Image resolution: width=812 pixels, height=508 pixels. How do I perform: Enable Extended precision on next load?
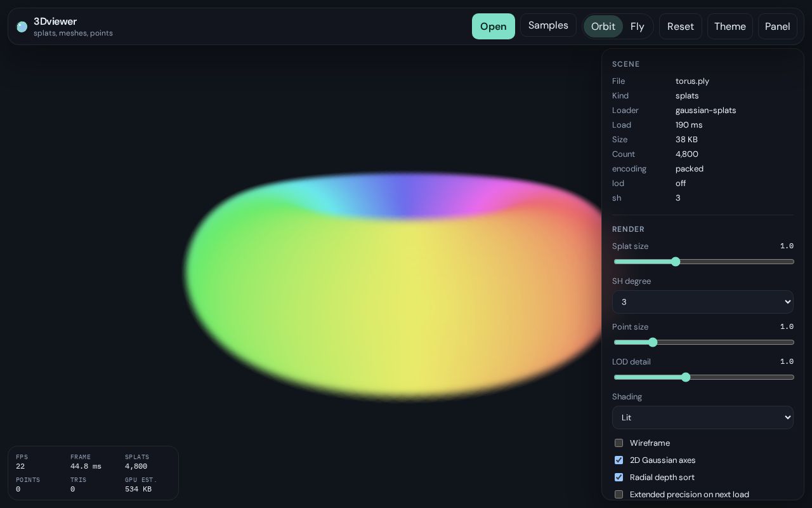click(x=619, y=495)
